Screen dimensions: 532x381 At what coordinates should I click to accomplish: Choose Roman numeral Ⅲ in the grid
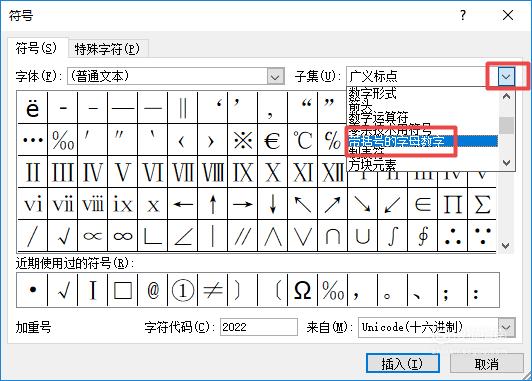coord(63,172)
